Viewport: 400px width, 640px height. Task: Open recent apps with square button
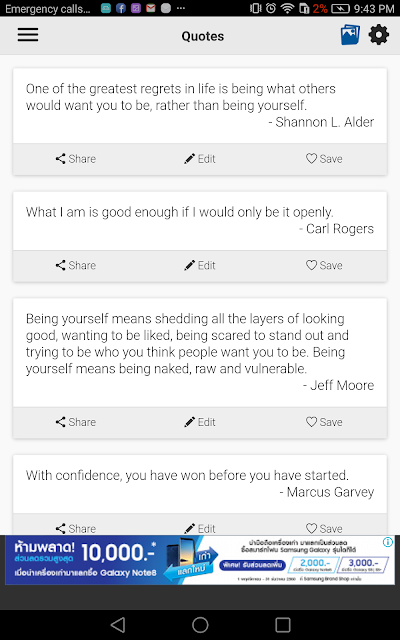(282, 624)
